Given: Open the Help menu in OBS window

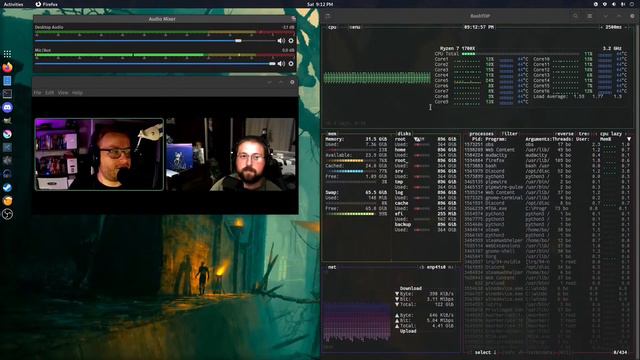Looking at the screenshot, I should tap(77, 93).
